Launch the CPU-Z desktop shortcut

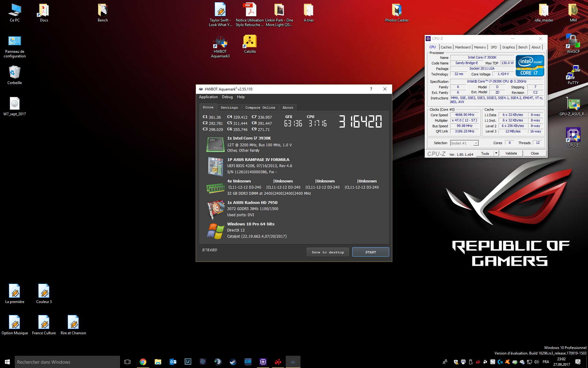(573, 138)
